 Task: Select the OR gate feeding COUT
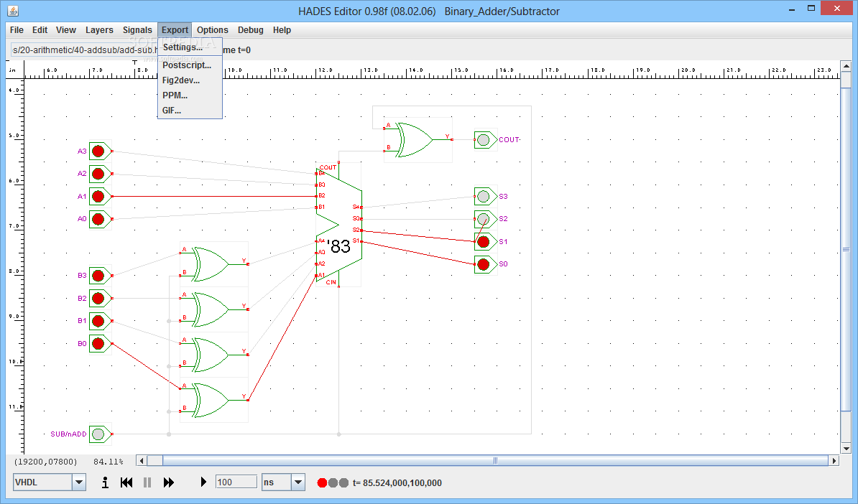pyautogui.click(x=418, y=140)
